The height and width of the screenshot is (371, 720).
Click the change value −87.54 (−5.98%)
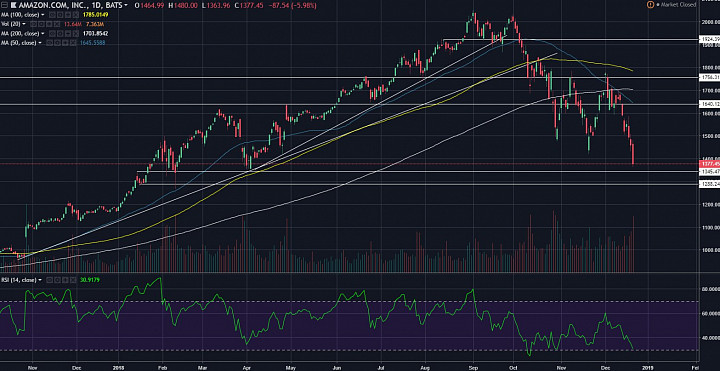coord(292,5)
